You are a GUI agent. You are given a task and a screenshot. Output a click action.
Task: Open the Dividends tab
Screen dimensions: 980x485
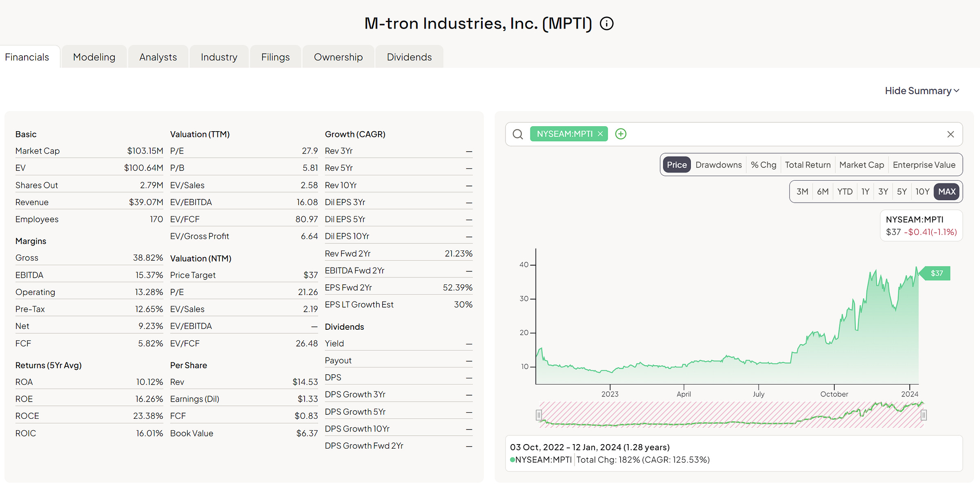point(409,57)
